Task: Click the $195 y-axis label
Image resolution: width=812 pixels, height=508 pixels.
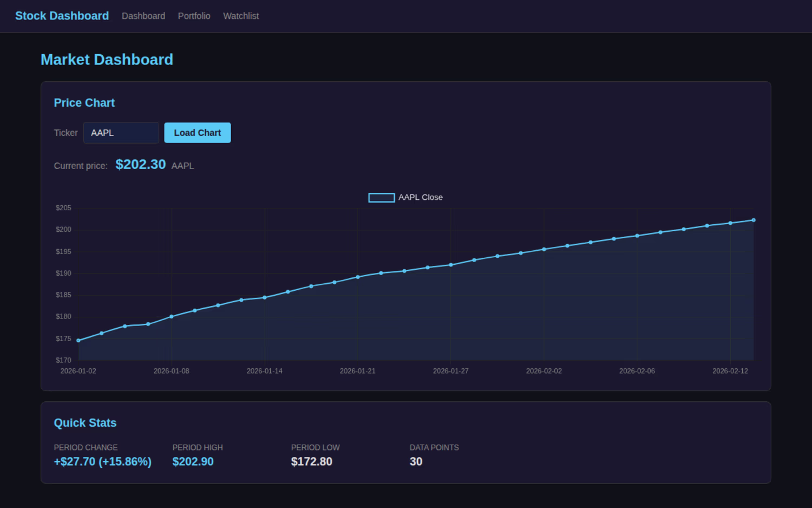Action: click(x=63, y=252)
